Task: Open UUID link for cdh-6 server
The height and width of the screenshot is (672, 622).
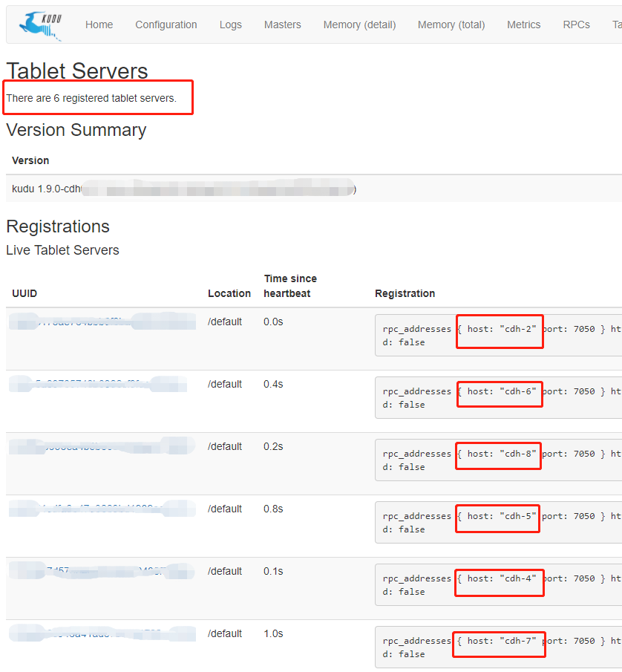Action: (98, 384)
